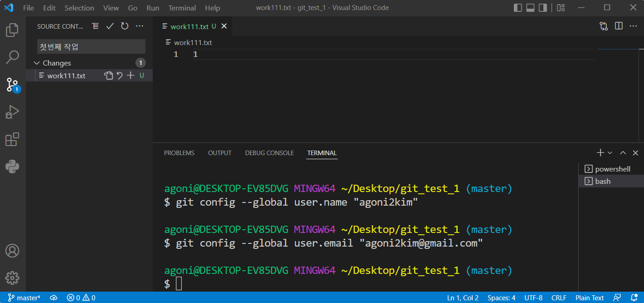644x303 pixels.
Task: Open file icon for work111.txt change
Action: (108, 76)
